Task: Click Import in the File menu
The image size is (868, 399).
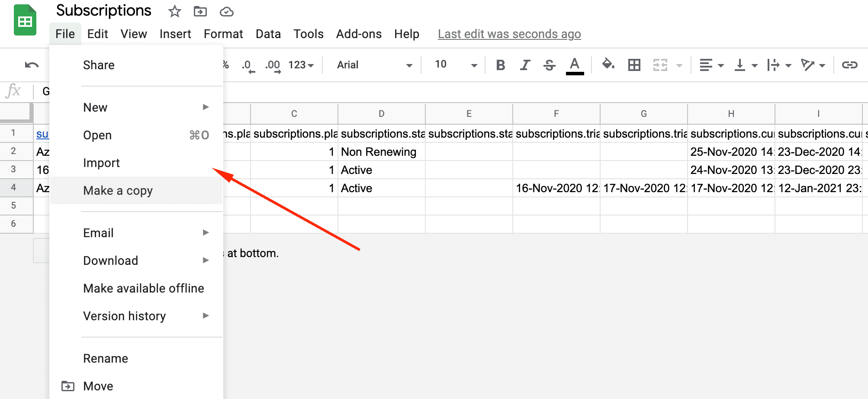Action: click(x=136, y=163)
